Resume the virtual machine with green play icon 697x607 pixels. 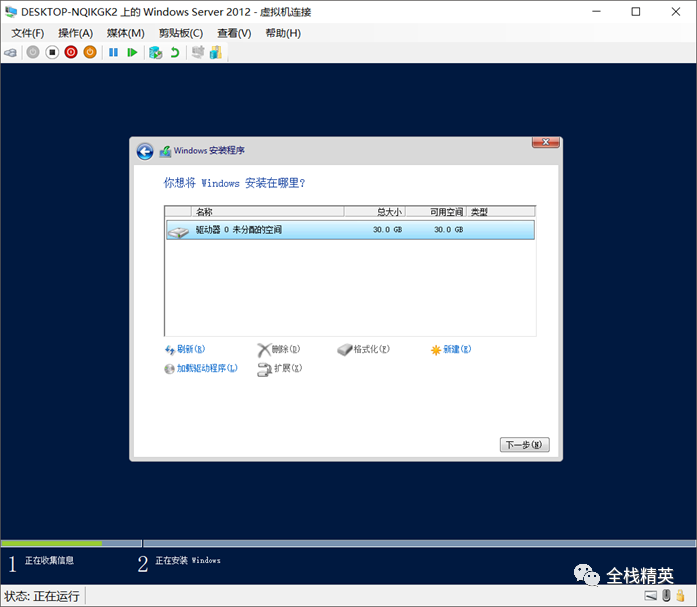point(132,52)
